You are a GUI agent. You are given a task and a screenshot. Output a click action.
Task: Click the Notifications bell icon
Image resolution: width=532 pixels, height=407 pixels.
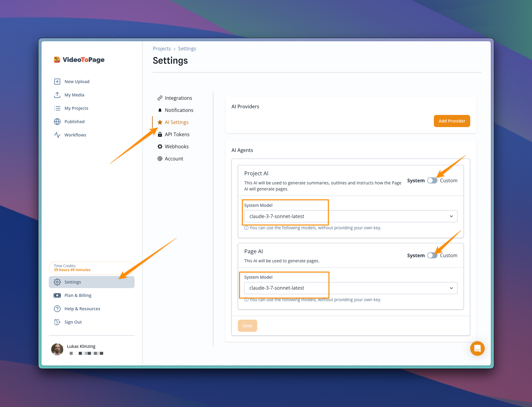160,110
